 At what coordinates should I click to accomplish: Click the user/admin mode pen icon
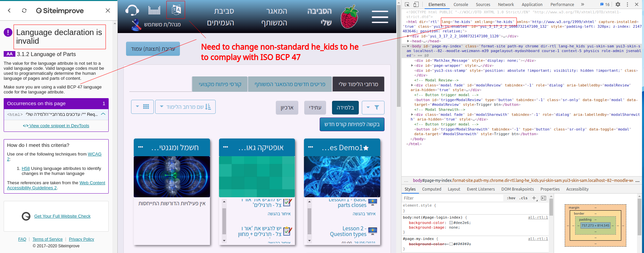[136, 25]
